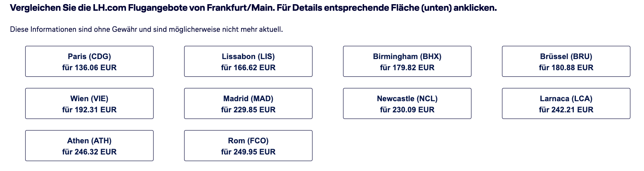This screenshot has height=171, width=644.
Task: Open the Wien (VIE) flight details
Action: click(89, 103)
